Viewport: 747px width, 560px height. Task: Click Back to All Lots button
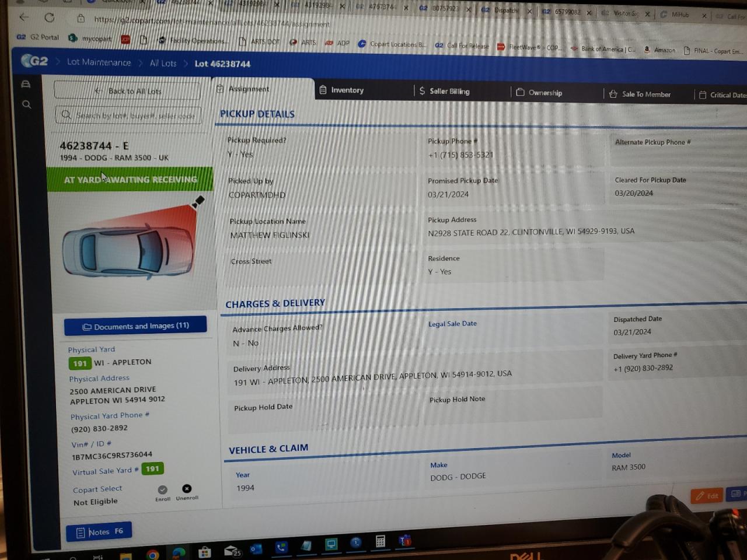[x=127, y=91]
